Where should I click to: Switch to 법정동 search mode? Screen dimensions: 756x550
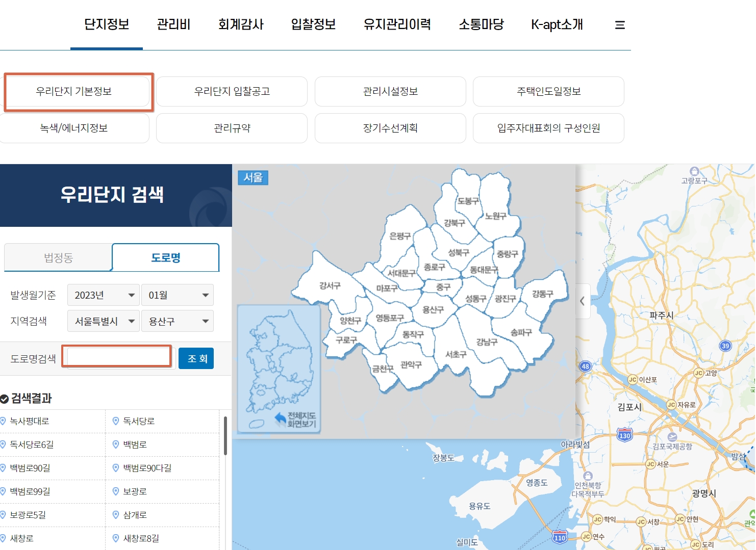(58, 257)
